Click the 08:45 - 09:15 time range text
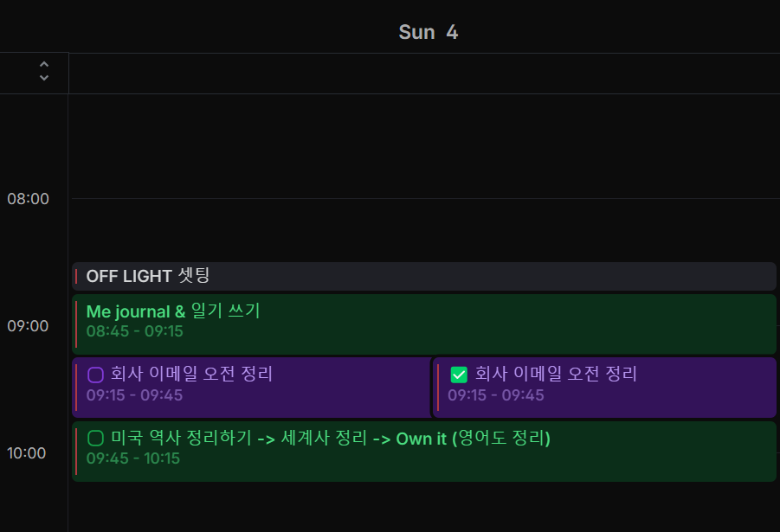 [x=134, y=331]
